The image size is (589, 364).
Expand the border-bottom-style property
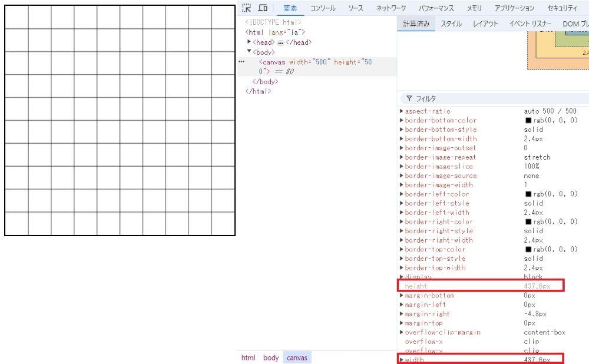(401, 130)
